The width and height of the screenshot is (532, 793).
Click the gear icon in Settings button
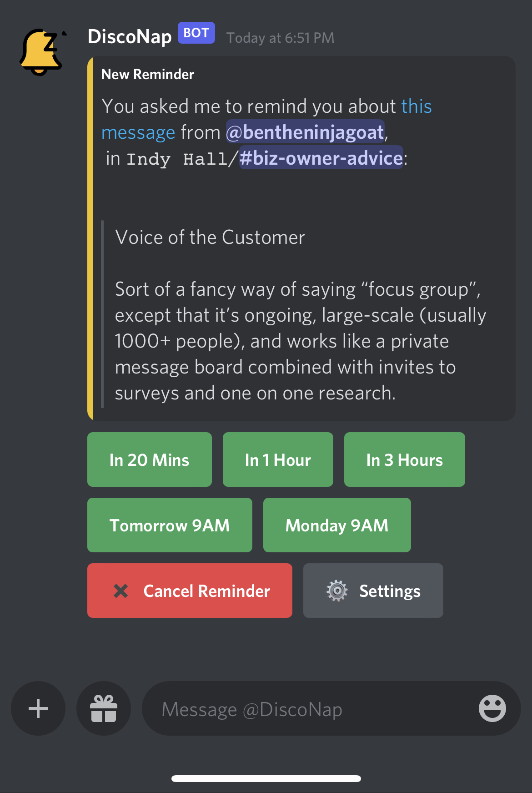pos(337,591)
